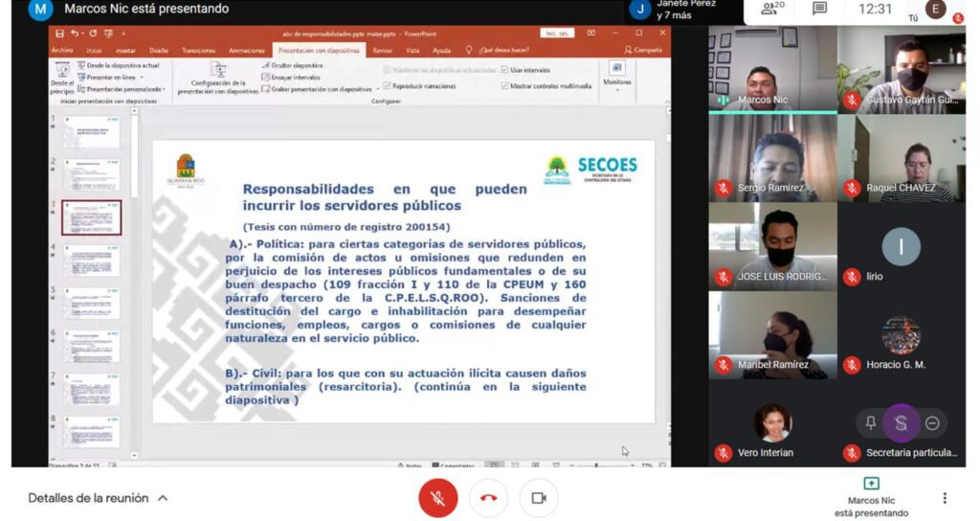Open the Monitores dropdown
980x521 pixels.
click(617, 76)
